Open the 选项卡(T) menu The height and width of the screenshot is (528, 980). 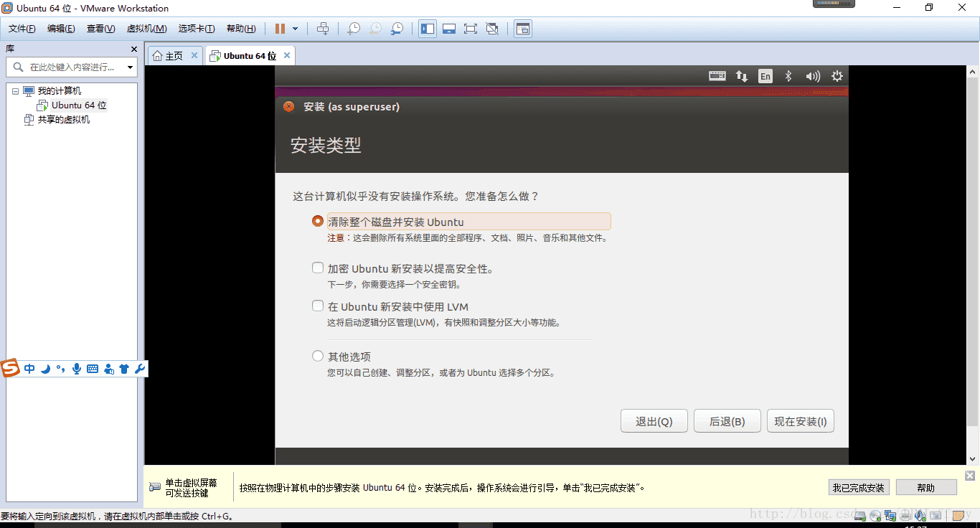point(197,29)
